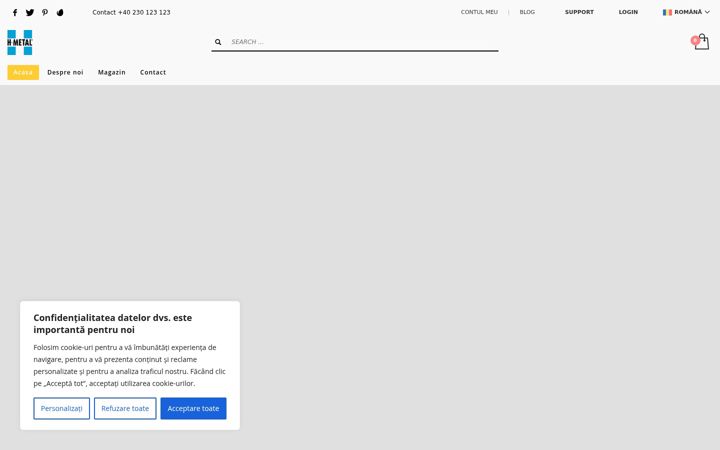
Task: Click the H-Metal logo
Action: [20, 42]
